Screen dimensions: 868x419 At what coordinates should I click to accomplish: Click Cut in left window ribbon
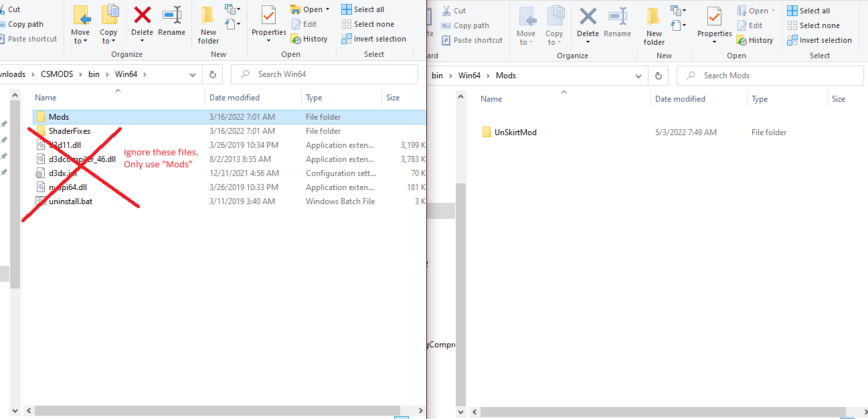[9, 9]
